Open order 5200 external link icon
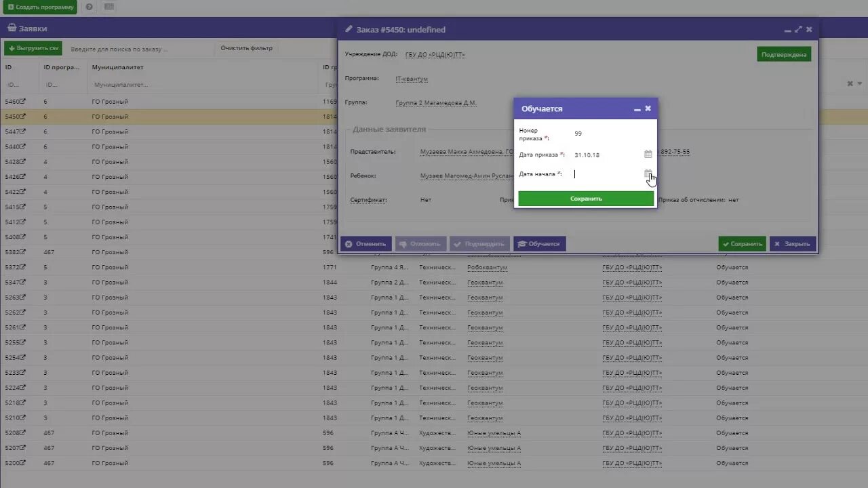This screenshot has height=488, width=868. (22, 463)
